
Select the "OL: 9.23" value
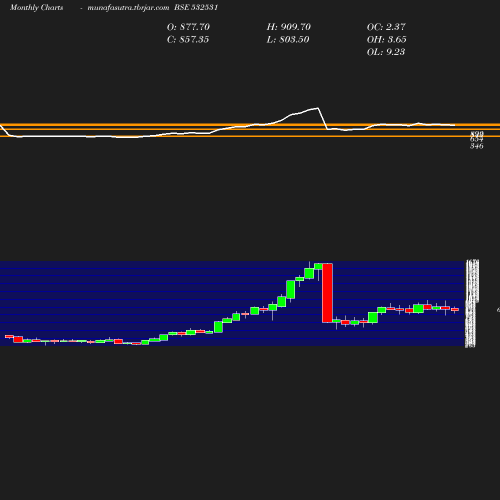tap(386, 52)
